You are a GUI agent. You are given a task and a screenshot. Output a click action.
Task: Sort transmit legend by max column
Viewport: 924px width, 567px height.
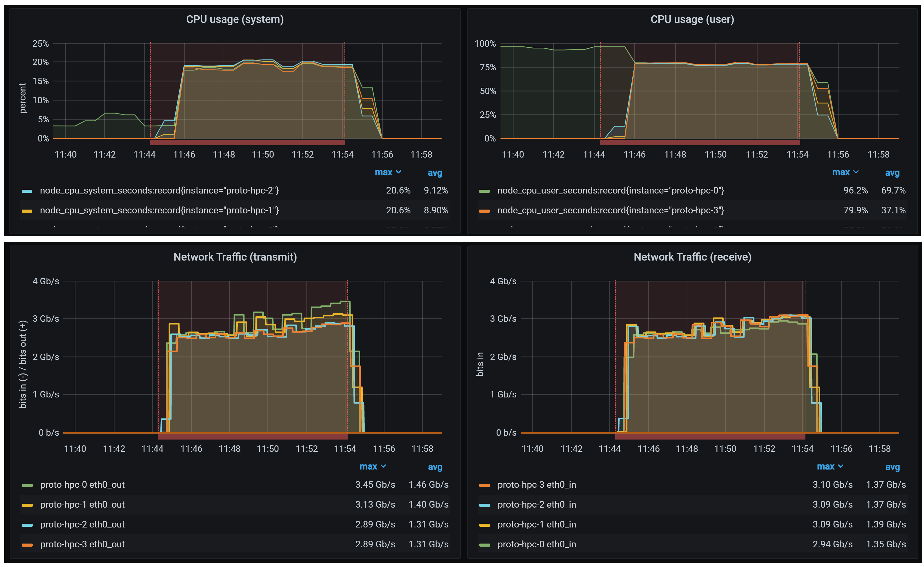[372, 467]
